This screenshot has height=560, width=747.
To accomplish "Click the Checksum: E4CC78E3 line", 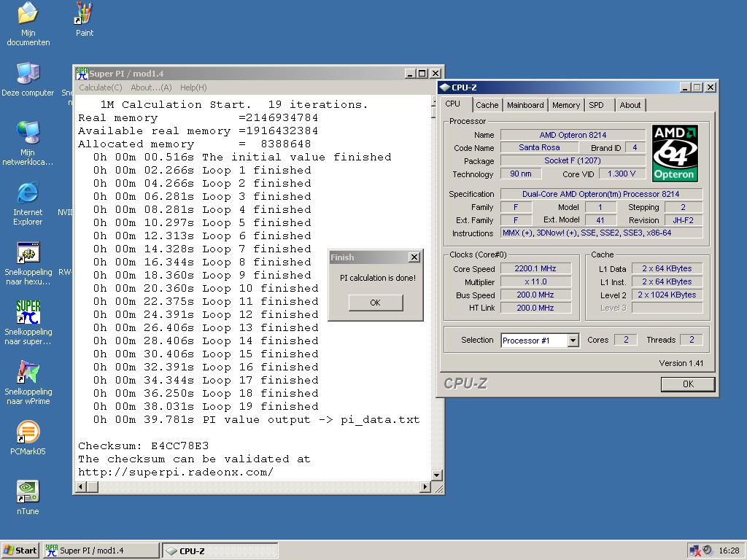I will pos(144,446).
